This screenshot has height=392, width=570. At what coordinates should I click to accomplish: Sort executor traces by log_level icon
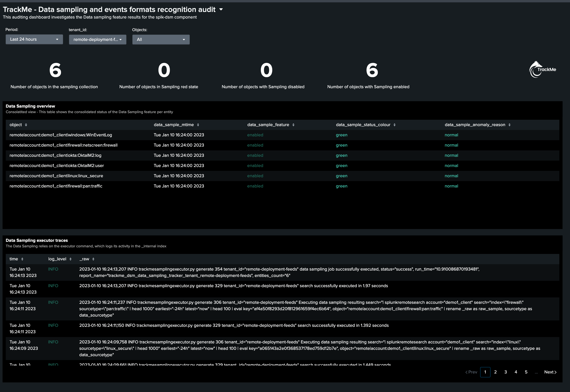point(70,259)
